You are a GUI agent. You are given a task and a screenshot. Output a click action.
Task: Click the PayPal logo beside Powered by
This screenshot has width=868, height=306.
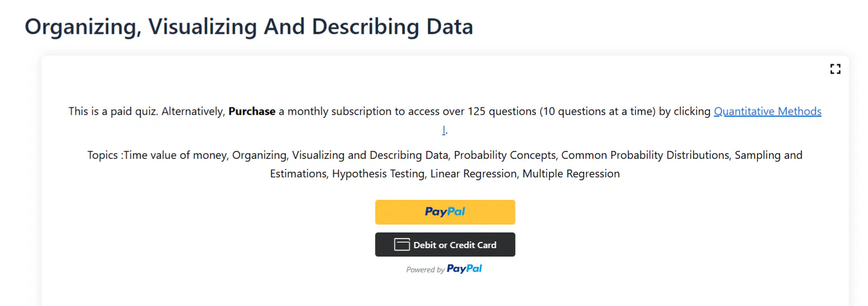464,269
